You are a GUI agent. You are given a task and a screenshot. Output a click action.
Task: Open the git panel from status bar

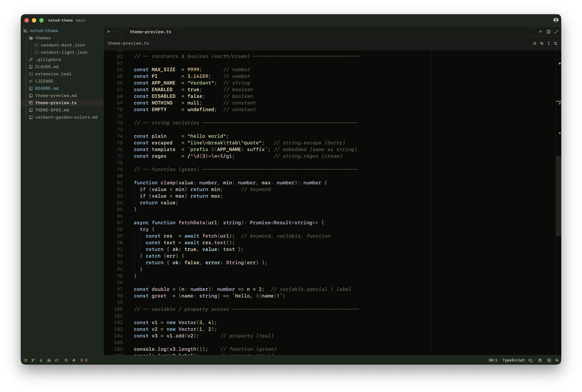(x=33, y=360)
